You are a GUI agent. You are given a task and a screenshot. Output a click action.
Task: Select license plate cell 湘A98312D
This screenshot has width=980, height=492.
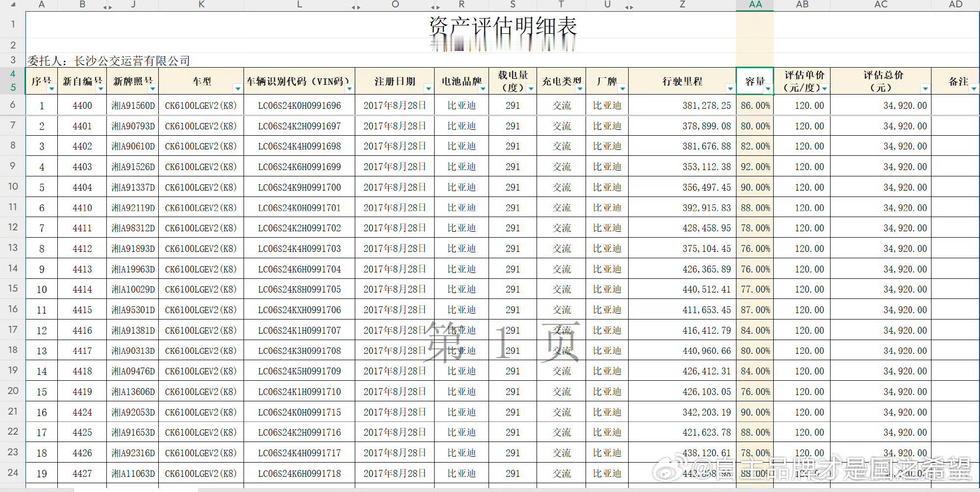133,228
